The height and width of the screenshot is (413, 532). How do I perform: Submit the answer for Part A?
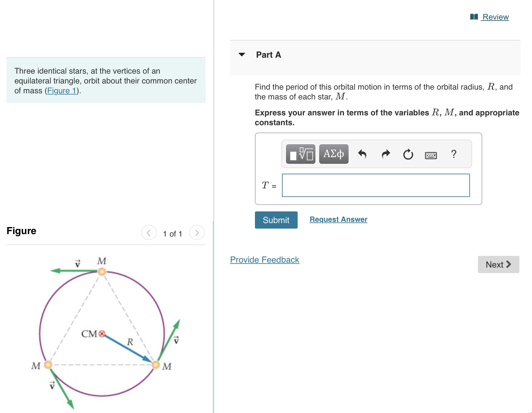(276, 220)
